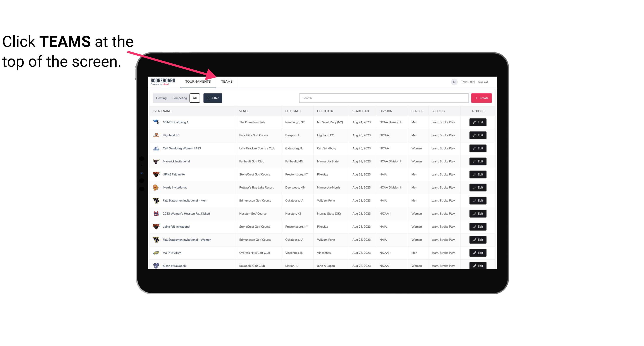Image resolution: width=644 pixels, height=346 pixels.
Task: Select the All filter toggle
Action: (x=195, y=98)
